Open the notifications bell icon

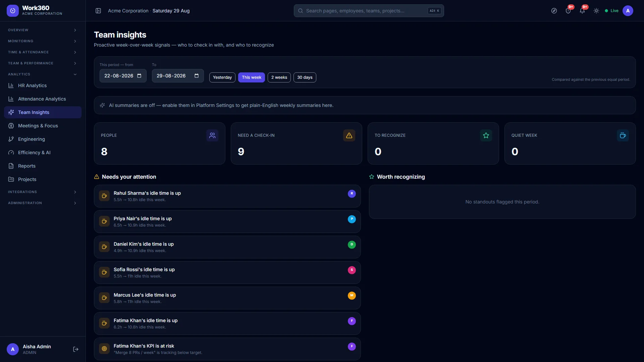coord(582,11)
